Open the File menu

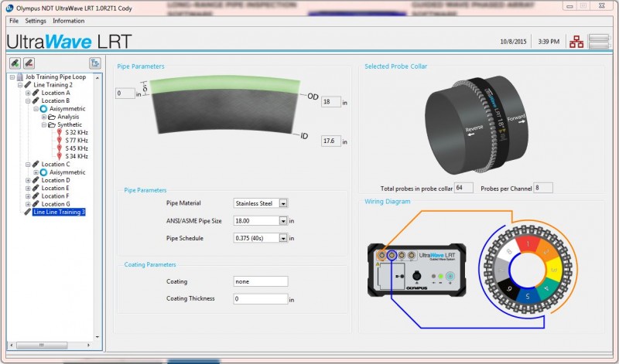coord(14,21)
